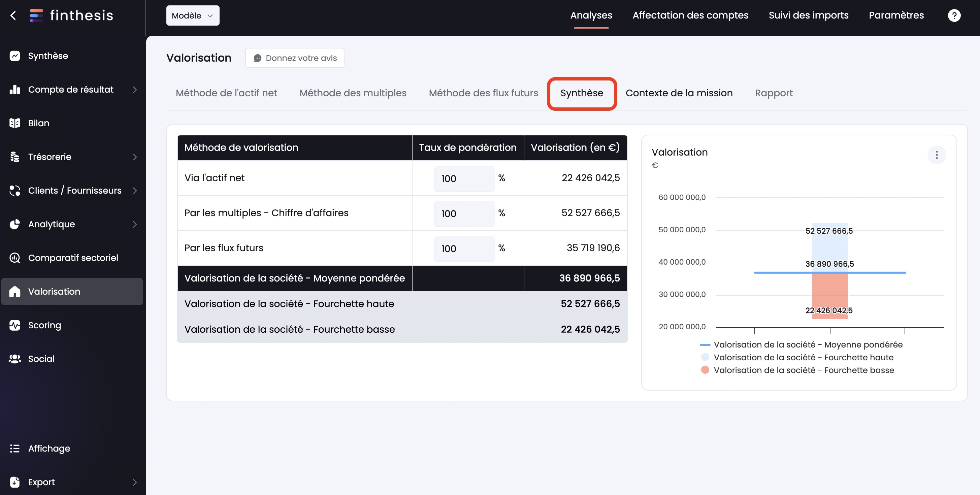980x495 pixels.
Task: Click the speech bubble feedback icon
Action: point(258,58)
